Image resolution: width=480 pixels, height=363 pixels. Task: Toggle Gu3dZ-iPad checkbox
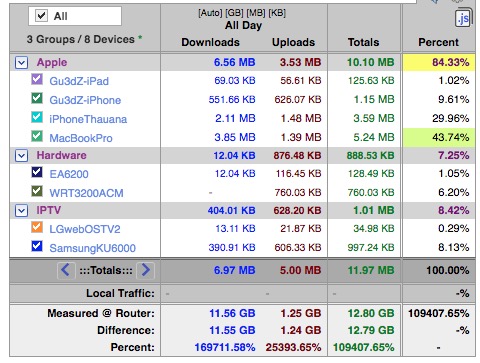(x=37, y=79)
